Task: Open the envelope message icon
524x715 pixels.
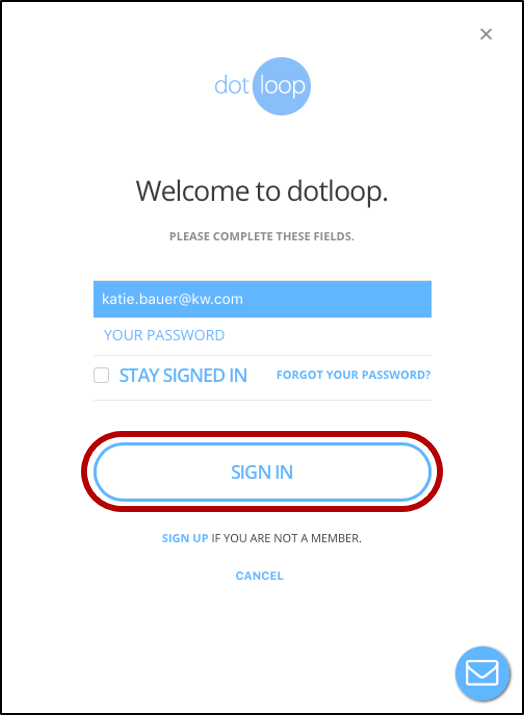Action: 482,673
